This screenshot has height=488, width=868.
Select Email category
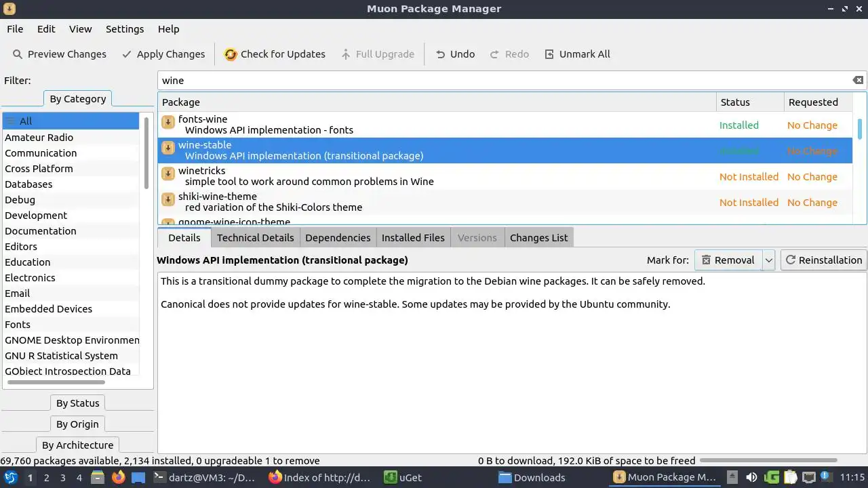tap(71, 293)
